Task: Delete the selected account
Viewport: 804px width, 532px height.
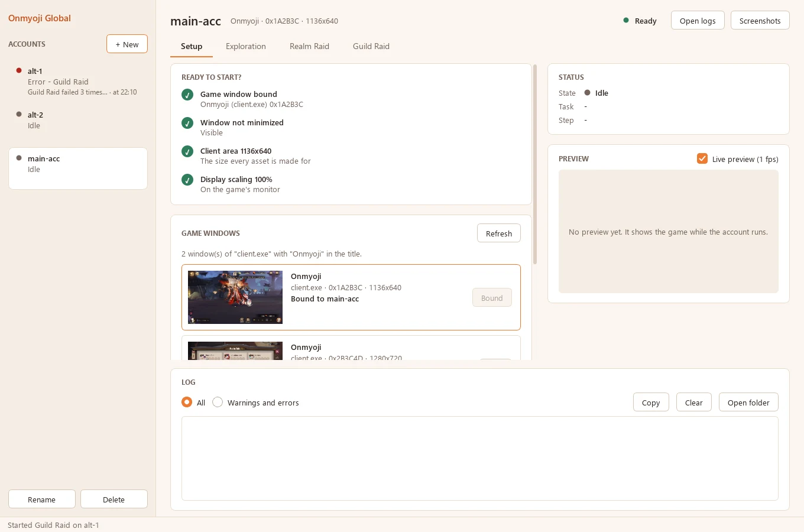Action: pos(114,499)
